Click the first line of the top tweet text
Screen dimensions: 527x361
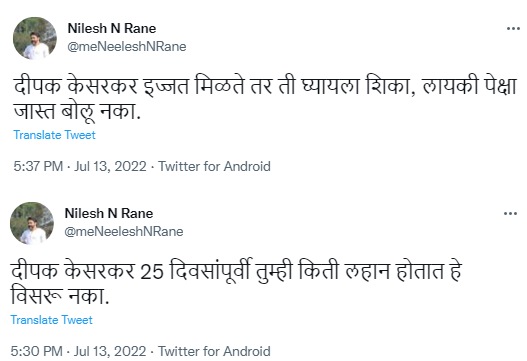point(265,86)
